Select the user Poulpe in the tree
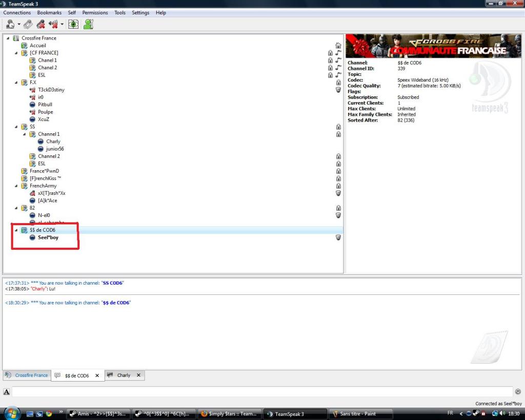Viewport: 525px width, 420px height. coord(46,112)
